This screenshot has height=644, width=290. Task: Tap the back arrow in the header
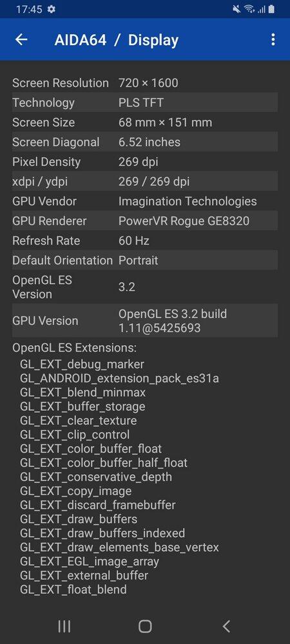pyautogui.click(x=21, y=39)
